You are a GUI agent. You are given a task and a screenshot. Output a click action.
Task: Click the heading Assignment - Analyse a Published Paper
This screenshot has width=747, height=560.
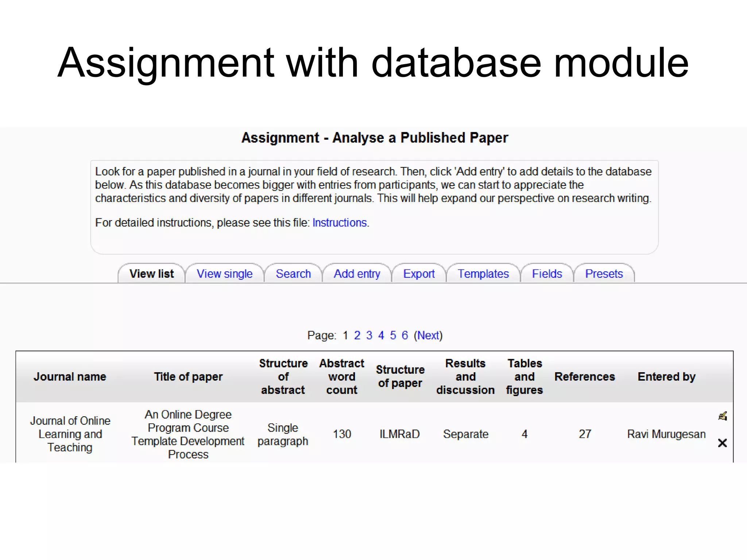pos(375,138)
